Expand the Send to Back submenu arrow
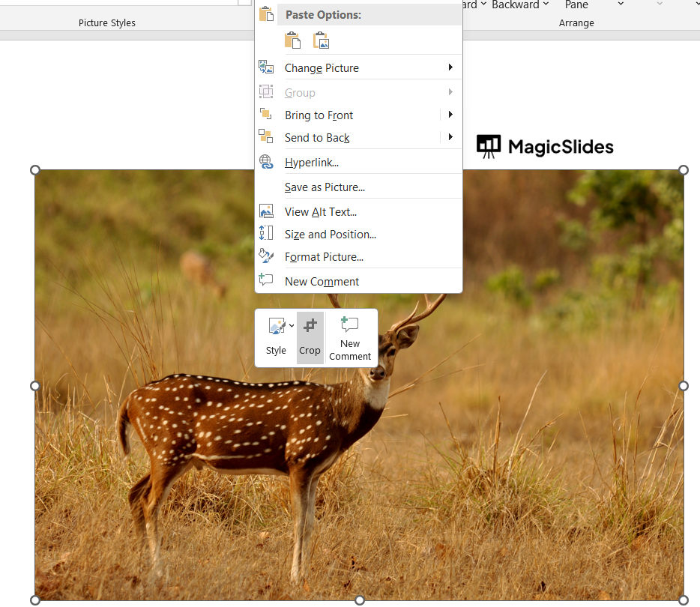 [x=450, y=136]
